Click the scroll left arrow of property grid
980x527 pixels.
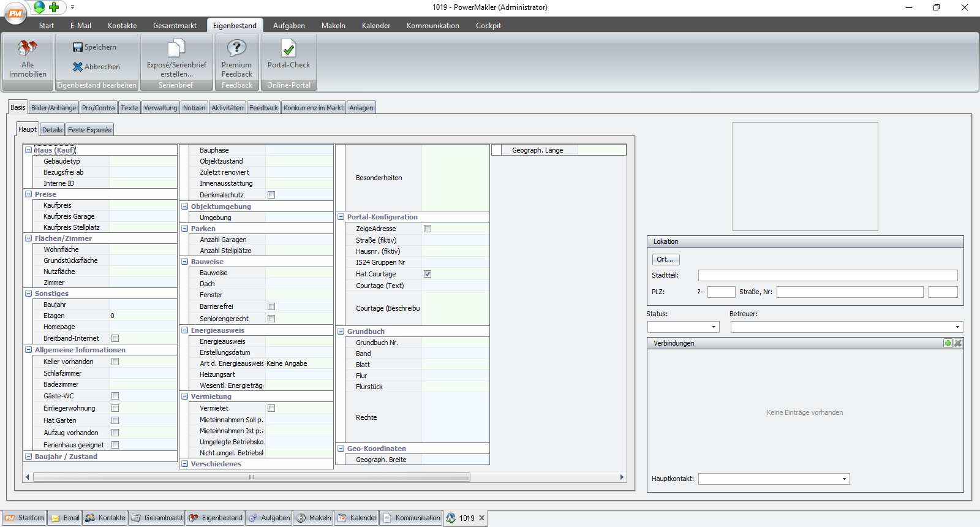pos(28,477)
